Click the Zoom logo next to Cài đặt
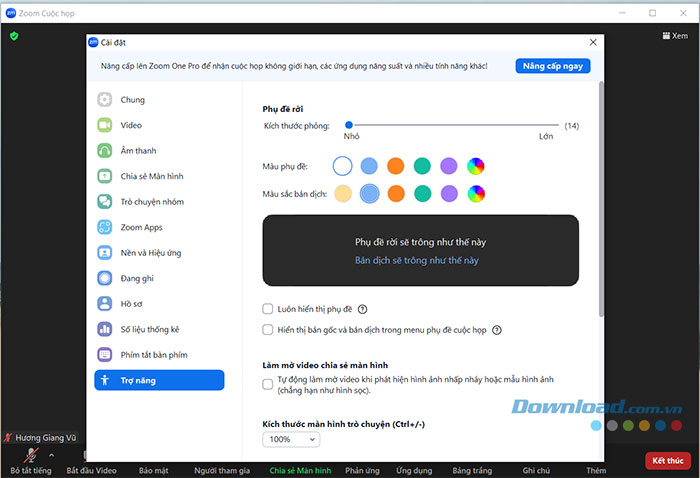700x478 pixels. (x=93, y=42)
